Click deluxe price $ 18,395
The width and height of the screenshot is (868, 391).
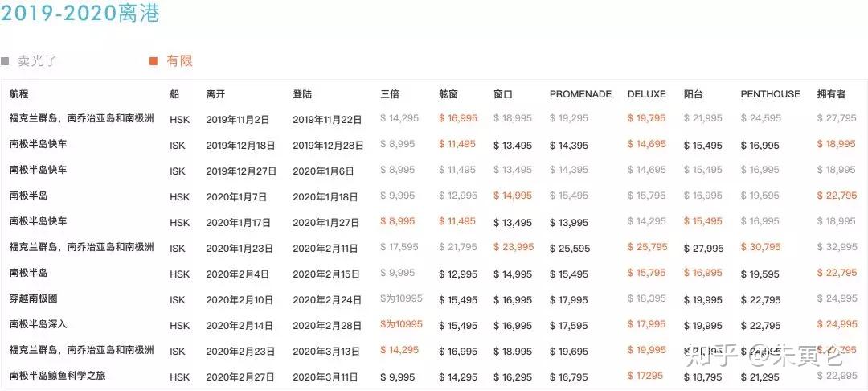point(646,298)
